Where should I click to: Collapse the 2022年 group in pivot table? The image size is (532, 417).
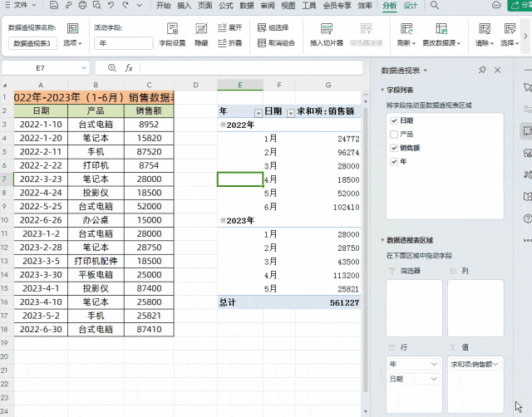pos(223,125)
